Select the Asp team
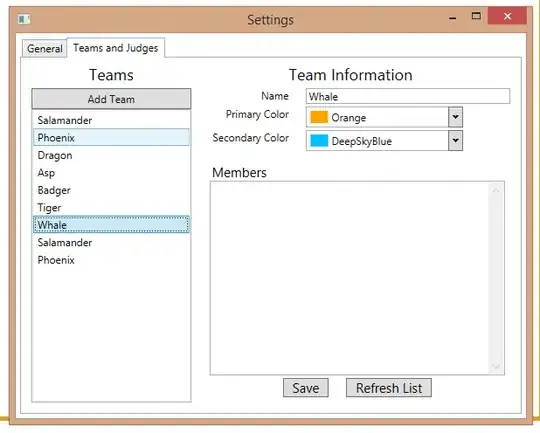Image resolution: width=540 pixels, height=433 pixels. 111,173
